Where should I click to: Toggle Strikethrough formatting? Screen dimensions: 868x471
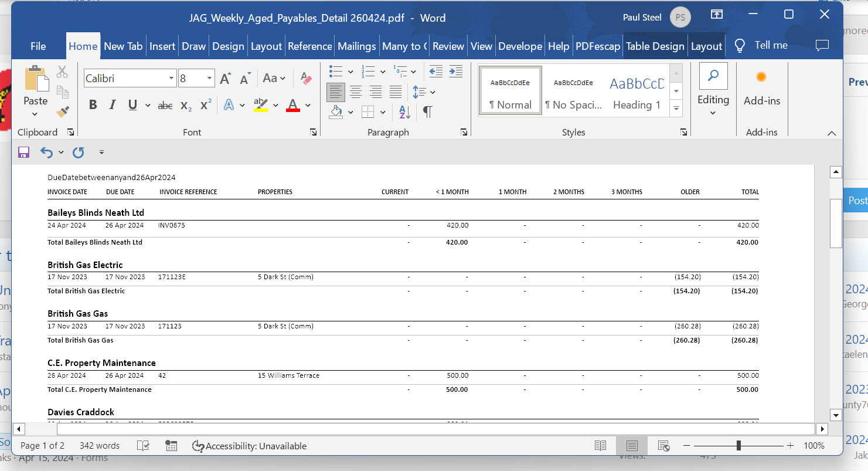pyautogui.click(x=165, y=105)
